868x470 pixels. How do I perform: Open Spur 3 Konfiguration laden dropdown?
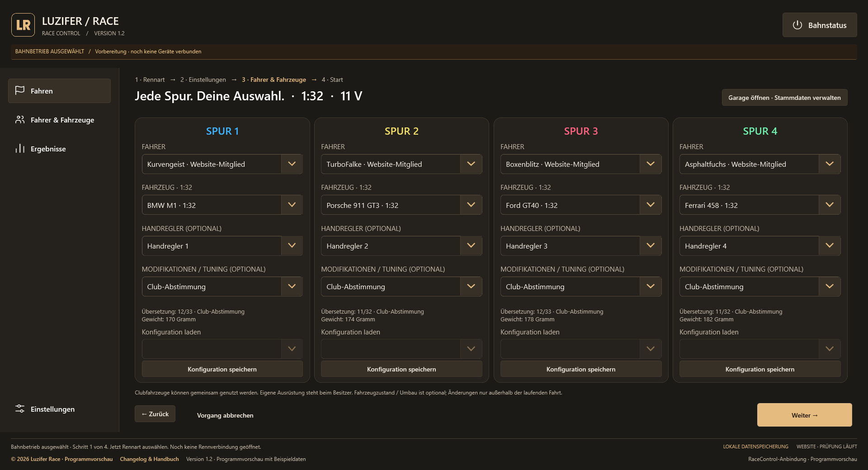point(581,349)
